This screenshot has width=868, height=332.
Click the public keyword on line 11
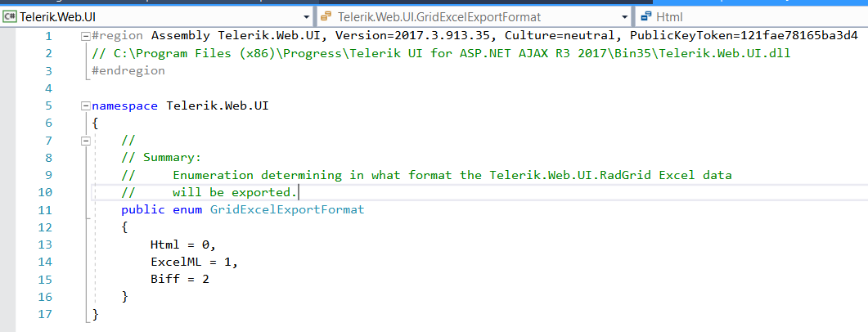pos(143,210)
